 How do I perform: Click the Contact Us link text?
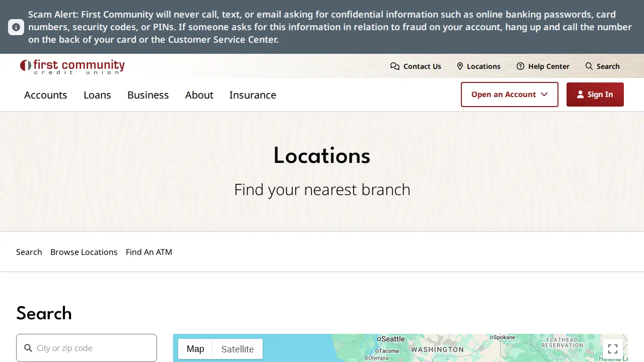point(422,66)
